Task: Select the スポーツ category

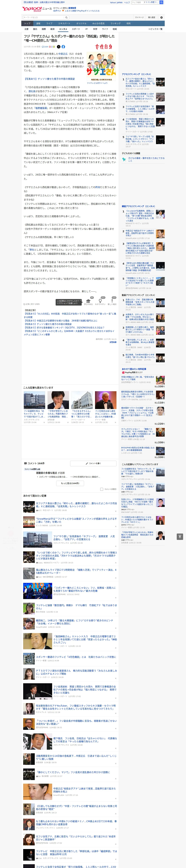Action: pos(76,29)
